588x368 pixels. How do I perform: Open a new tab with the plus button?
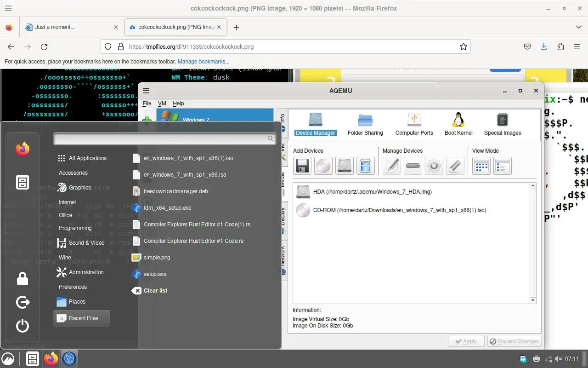(x=236, y=27)
